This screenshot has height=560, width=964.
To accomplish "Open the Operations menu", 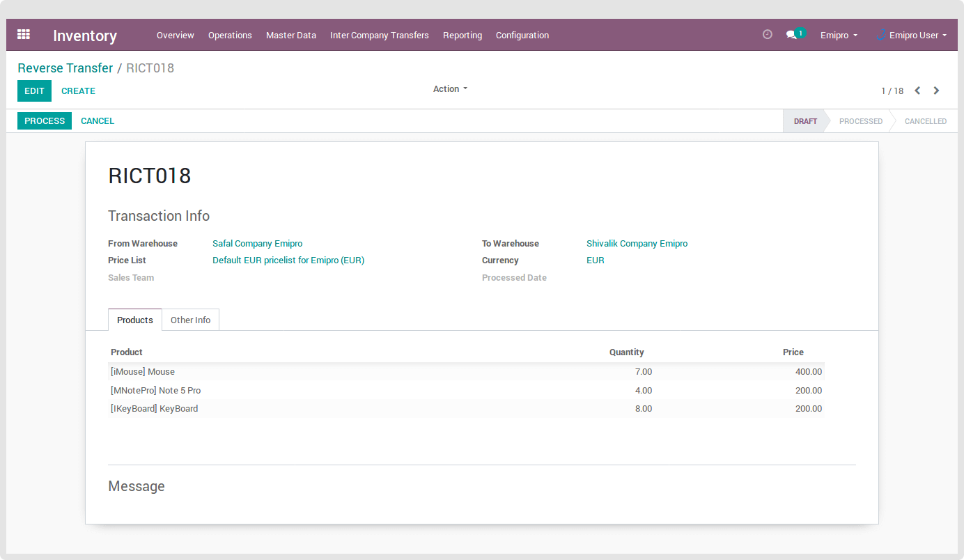I will [x=230, y=35].
